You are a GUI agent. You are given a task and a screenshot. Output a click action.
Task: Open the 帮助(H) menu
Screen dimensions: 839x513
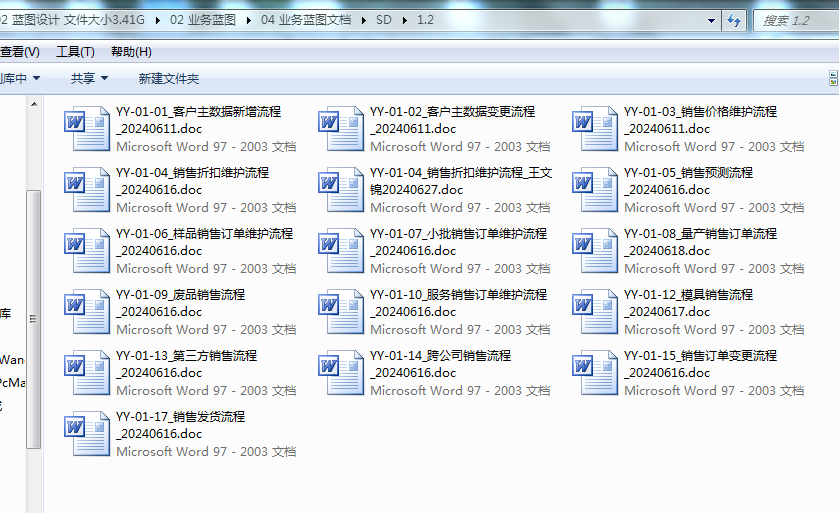coord(131,52)
